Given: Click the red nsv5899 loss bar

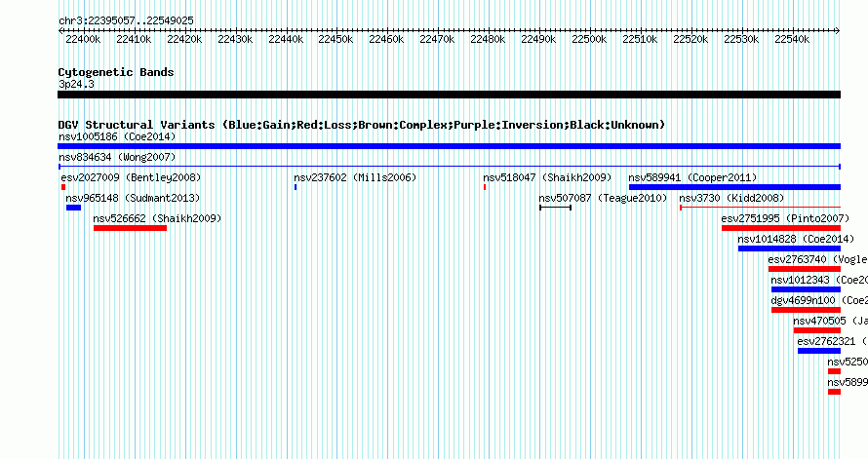Looking at the screenshot, I should click(834, 392).
